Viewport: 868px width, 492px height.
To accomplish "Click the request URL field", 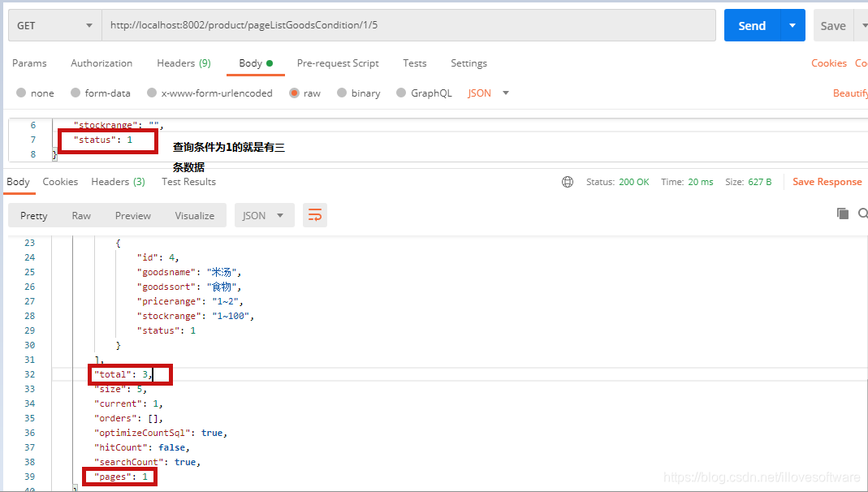I will point(408,25).
